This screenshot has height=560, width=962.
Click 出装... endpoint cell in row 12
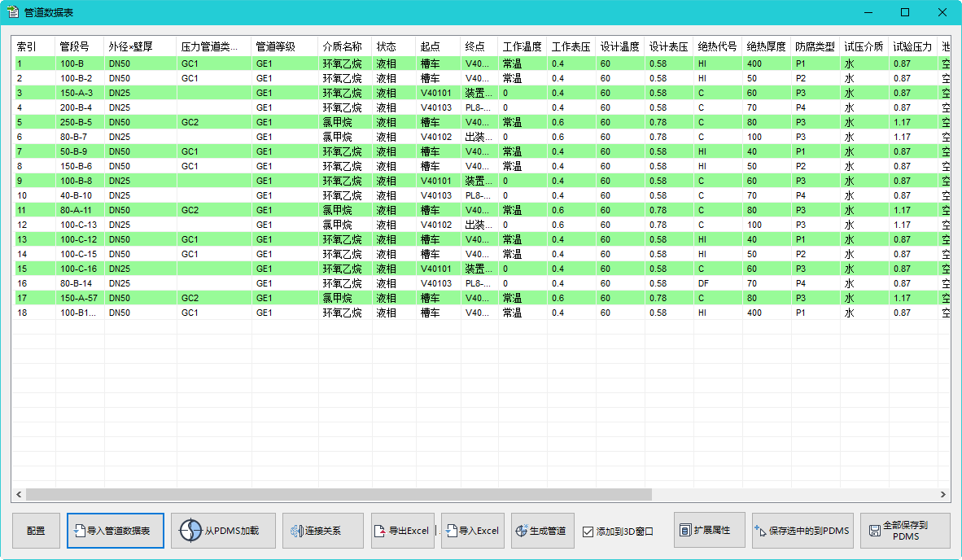click(x=479, y=225)
